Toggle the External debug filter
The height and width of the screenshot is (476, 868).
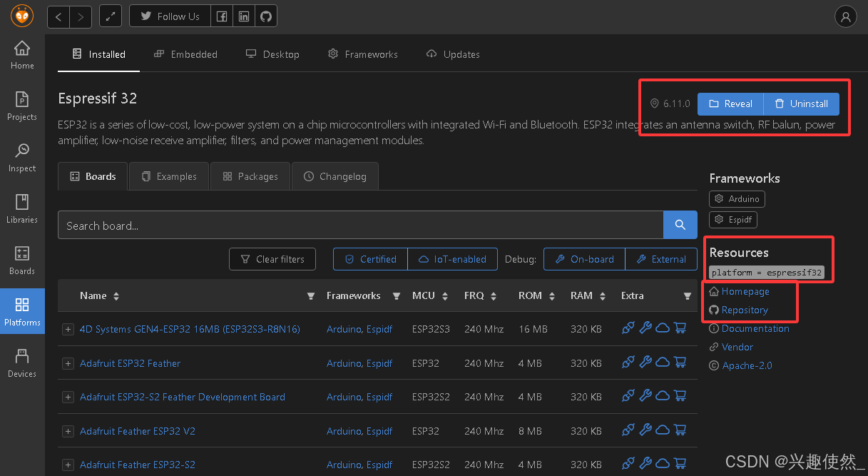[x=661, y=259]
